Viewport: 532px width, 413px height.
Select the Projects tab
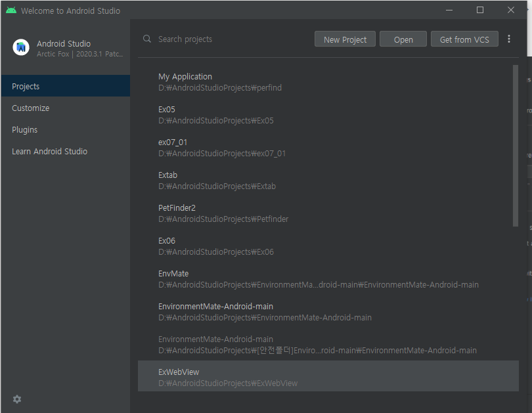66,86
